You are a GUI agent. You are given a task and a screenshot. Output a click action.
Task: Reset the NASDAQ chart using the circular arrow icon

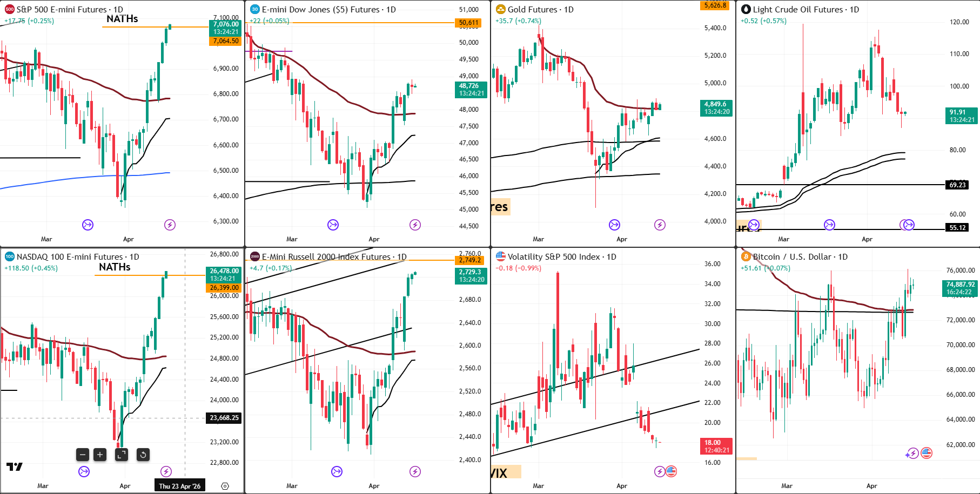[142, 455]
